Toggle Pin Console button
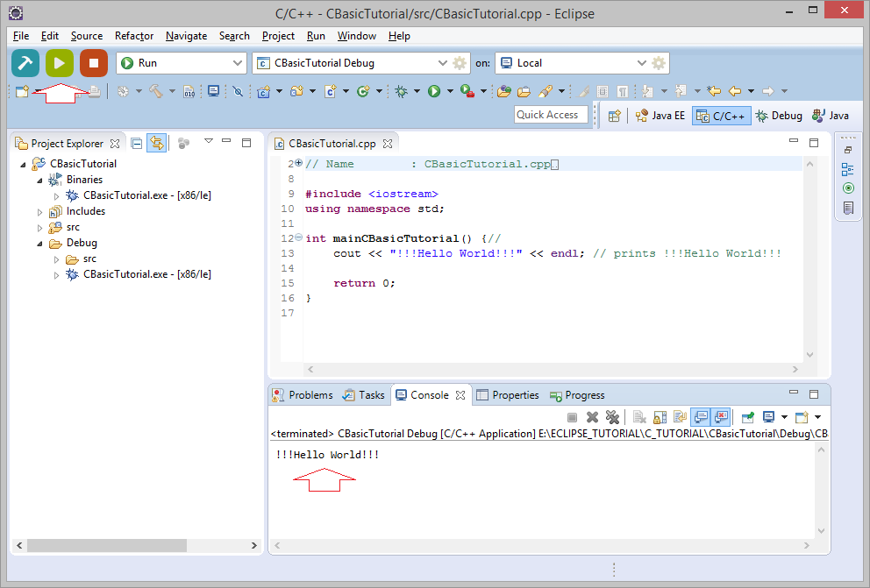 pyautogui.click(x=748, y=417)
